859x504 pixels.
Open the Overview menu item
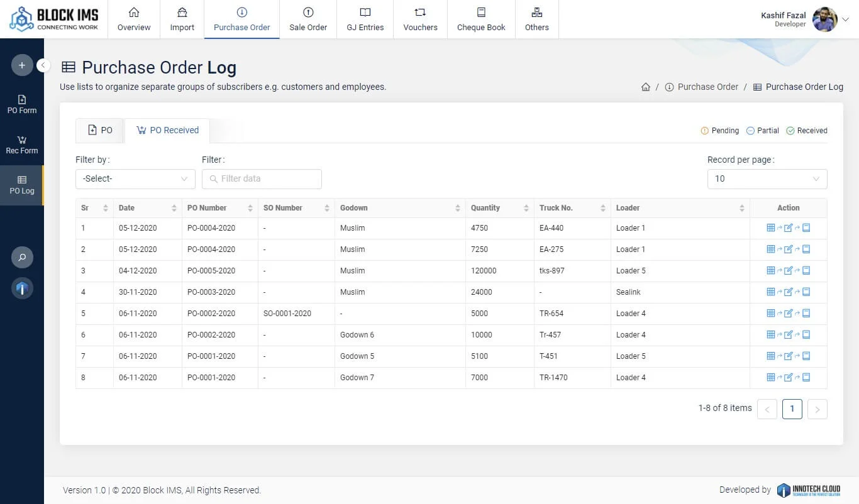coord(134,19)
